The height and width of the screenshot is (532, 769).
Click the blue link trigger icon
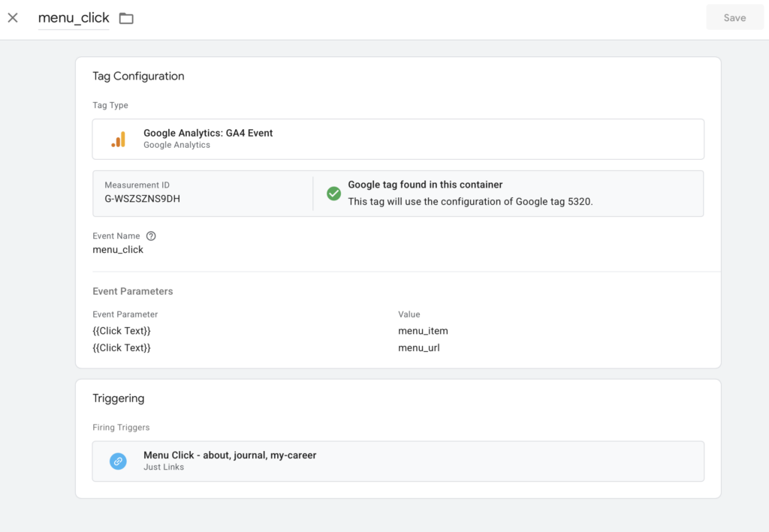[118, 461]
